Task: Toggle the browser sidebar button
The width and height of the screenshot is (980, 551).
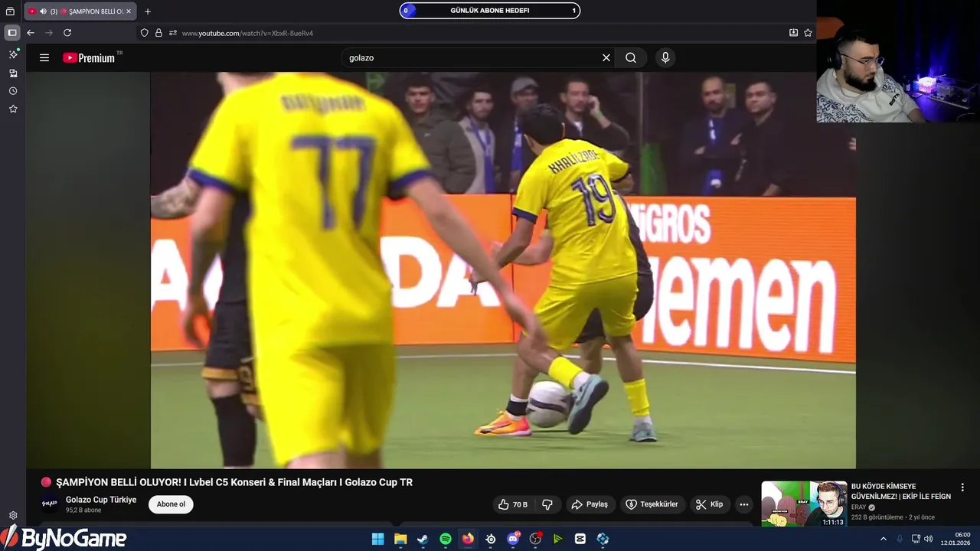Action: pyautogui.click(x=12, y=33)
